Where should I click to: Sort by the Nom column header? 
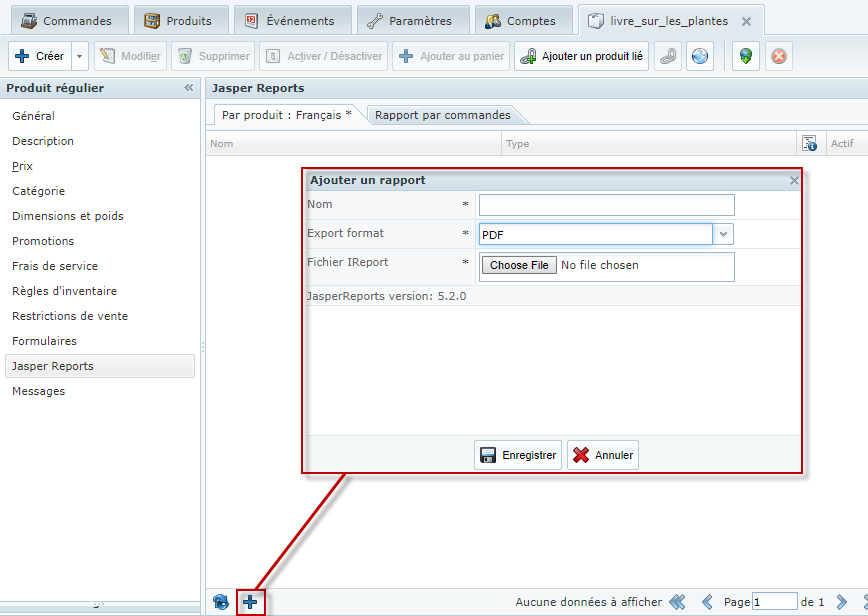(354, 143)
